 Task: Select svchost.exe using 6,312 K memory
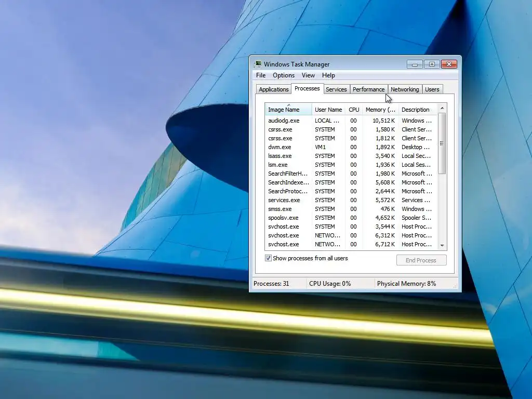351,235
